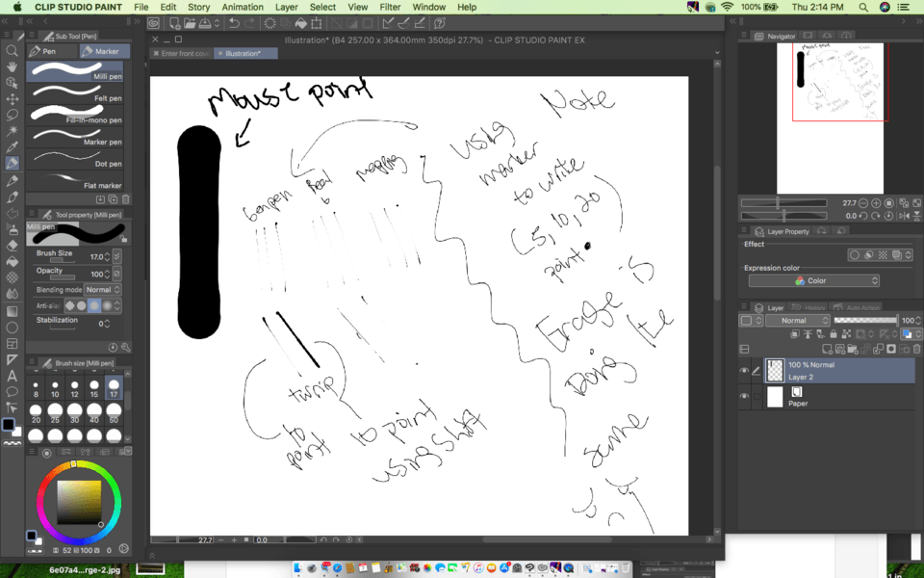Hide the Paper layer visibility

coord(744,396)
